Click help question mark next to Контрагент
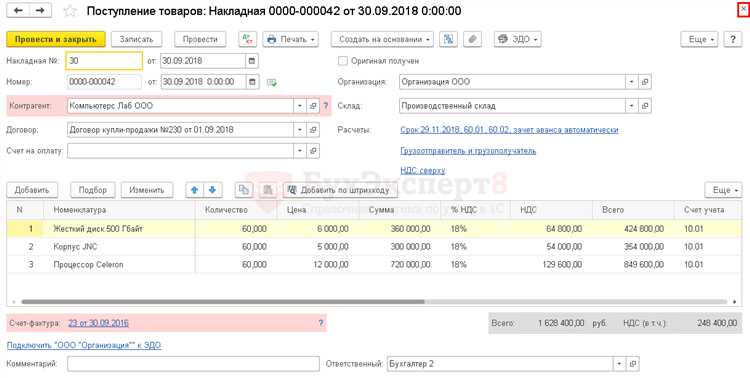 coord(326,106)
